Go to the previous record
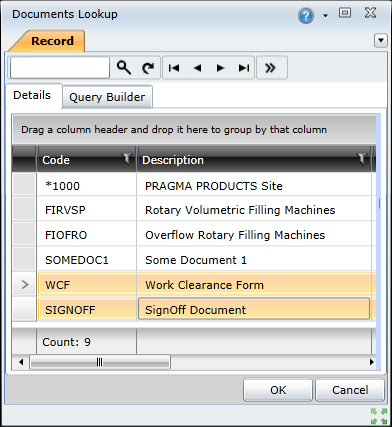This screenshot has height=427, width=392. (197, 68)
